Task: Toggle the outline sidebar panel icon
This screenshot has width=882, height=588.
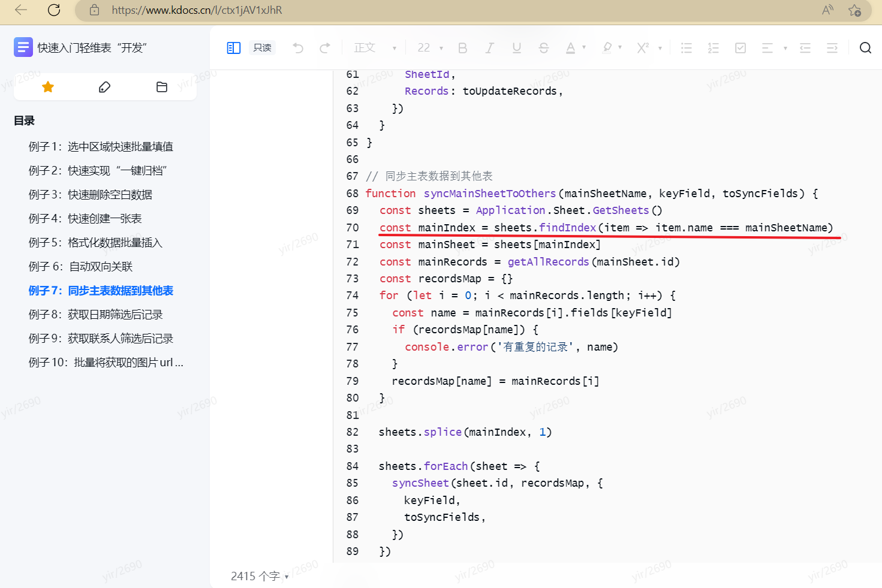Action: tap(234, 48)
